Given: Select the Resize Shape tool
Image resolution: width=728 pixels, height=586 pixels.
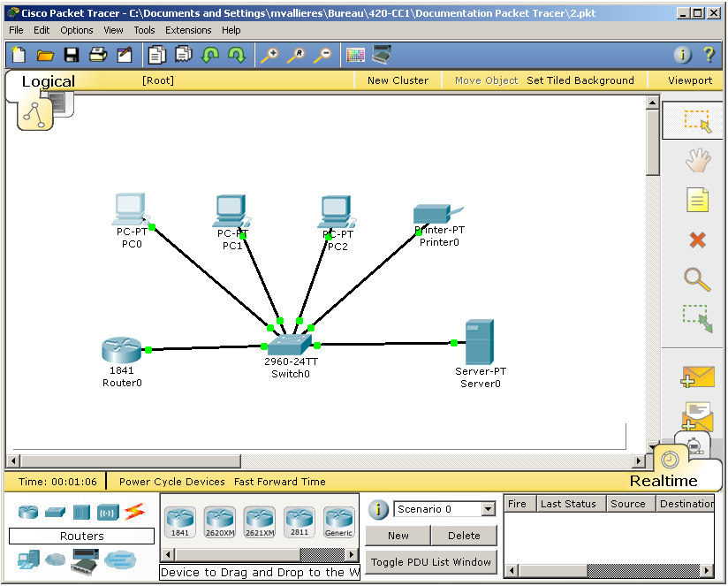Looking at the screenshot, I should pos(697,318).
